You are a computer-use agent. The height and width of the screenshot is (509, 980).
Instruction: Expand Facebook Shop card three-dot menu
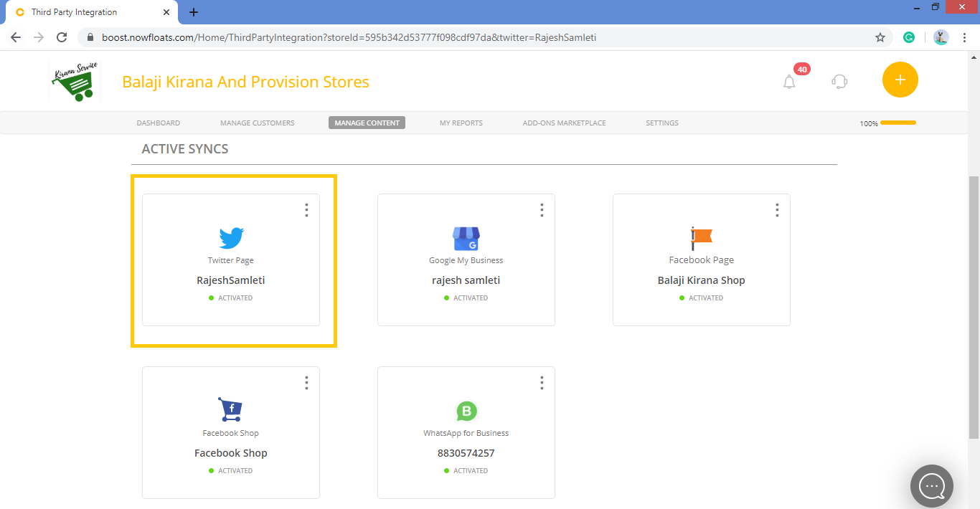[306, 383]
